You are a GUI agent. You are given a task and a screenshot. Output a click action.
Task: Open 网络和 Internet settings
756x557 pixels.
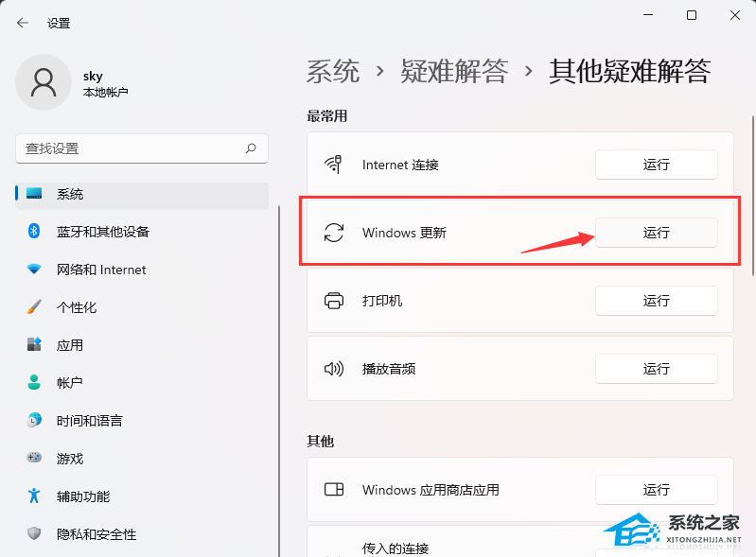click(x=142, y=270)
